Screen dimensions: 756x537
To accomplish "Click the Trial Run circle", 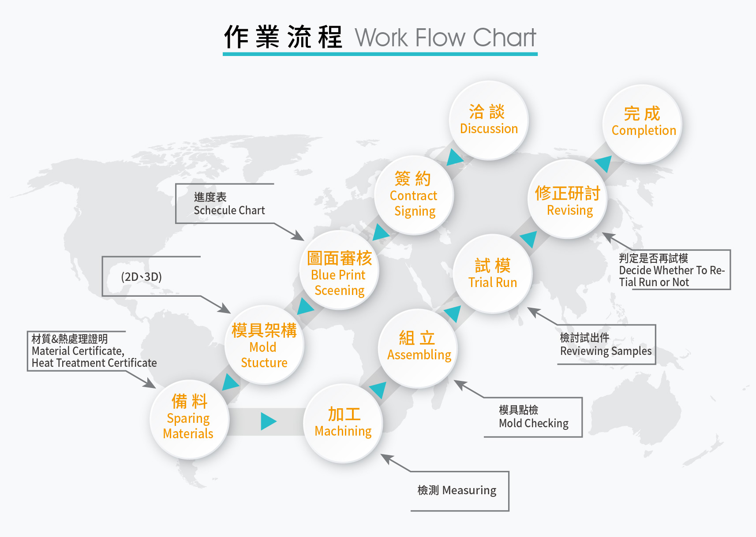I will pos(492,273).
